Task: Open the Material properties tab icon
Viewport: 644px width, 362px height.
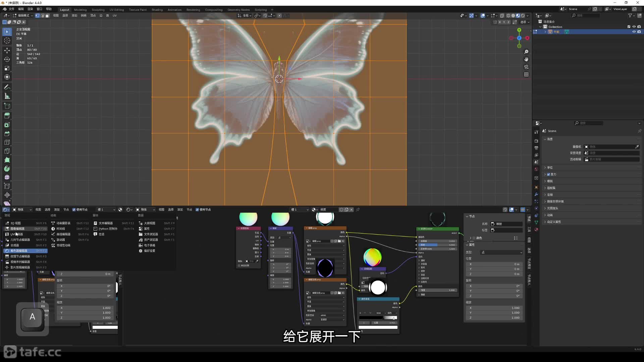Action: [536, 230]
